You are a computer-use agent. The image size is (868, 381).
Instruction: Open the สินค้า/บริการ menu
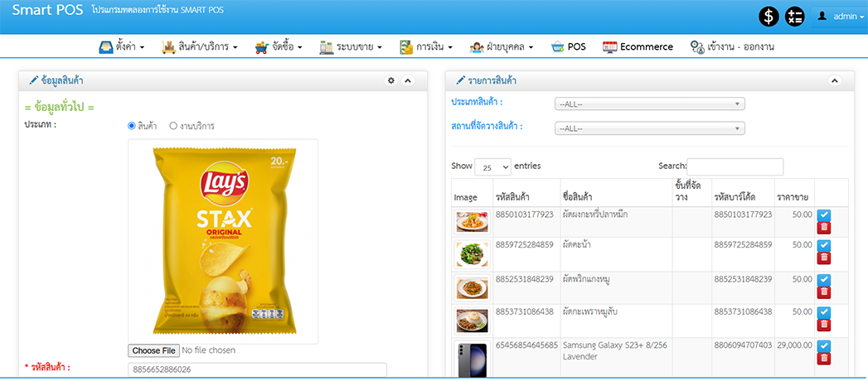(x=199, y=47)
